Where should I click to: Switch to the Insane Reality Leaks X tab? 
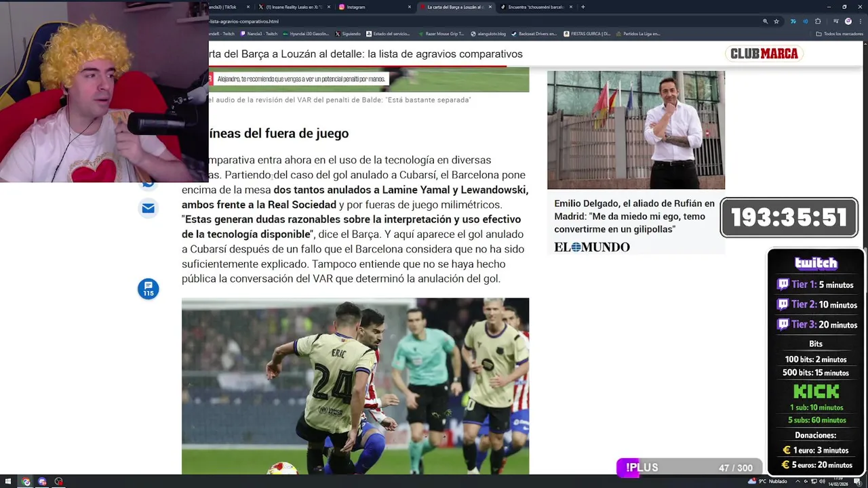293,7
